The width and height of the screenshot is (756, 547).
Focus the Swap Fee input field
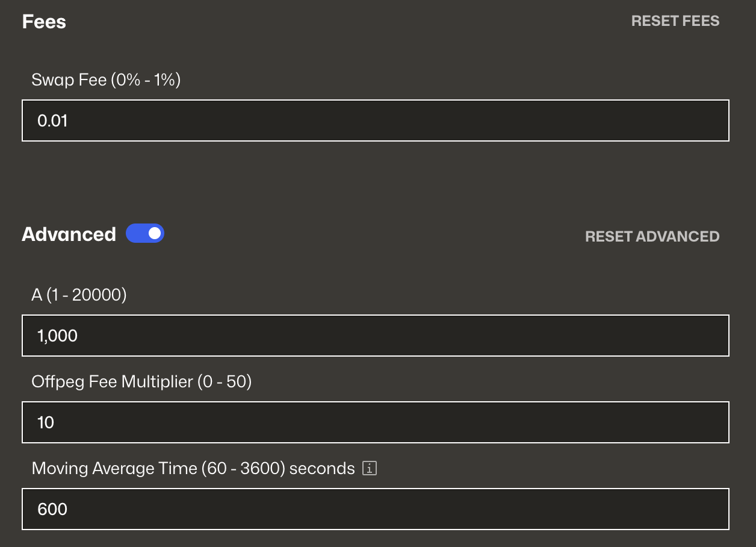(375, 120)
